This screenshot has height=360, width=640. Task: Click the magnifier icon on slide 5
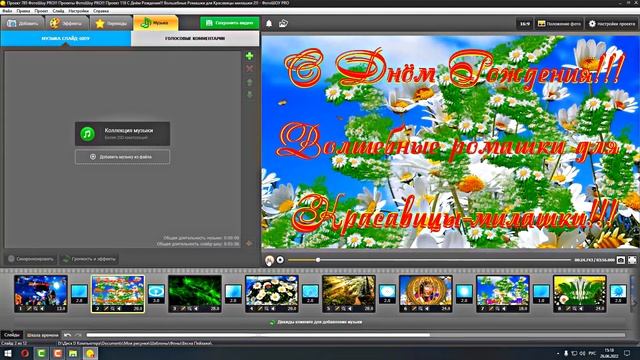(x=344, y=309)
